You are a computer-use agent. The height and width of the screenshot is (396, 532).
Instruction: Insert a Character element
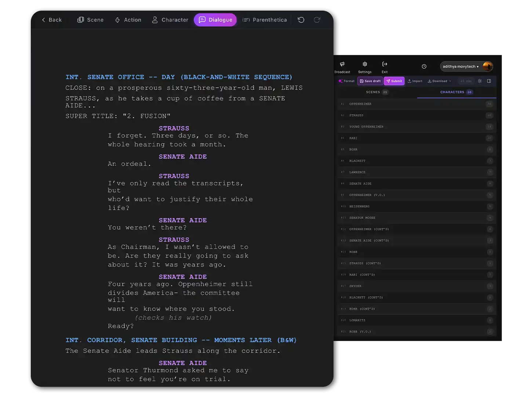coord(170,20)
